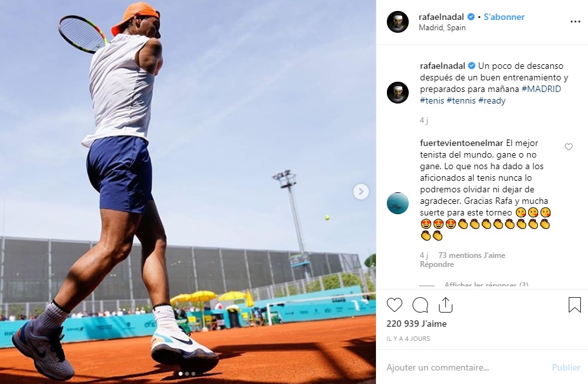Expand replies with Afficher les réponses (3)

click(x=486, y=284)
